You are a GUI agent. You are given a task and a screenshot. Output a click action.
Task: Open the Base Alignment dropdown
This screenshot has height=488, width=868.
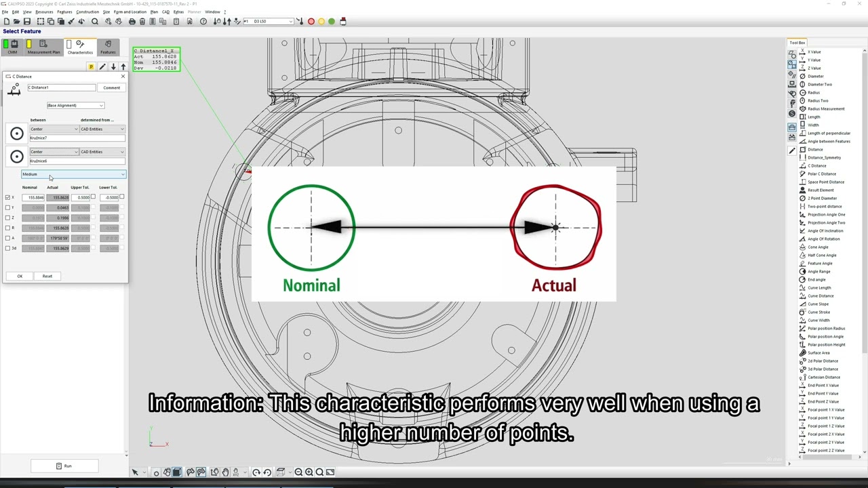[75, 105]
